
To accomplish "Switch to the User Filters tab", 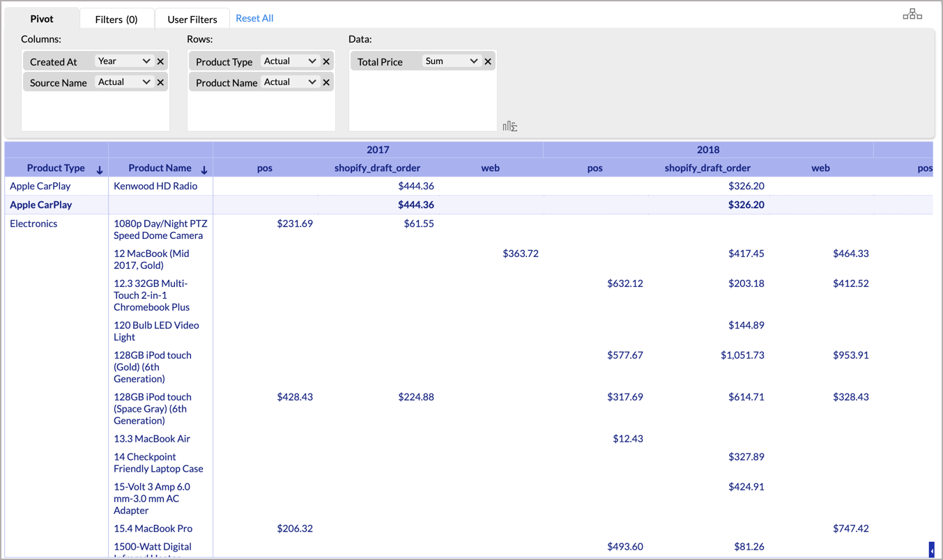I will 192,20.
